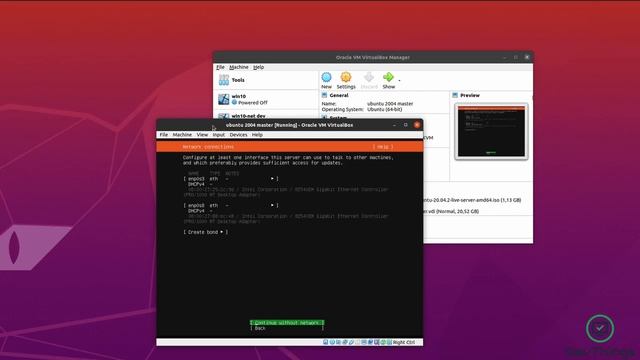Click the Preview section icon
Screen dimensions: 640x360
455,95
